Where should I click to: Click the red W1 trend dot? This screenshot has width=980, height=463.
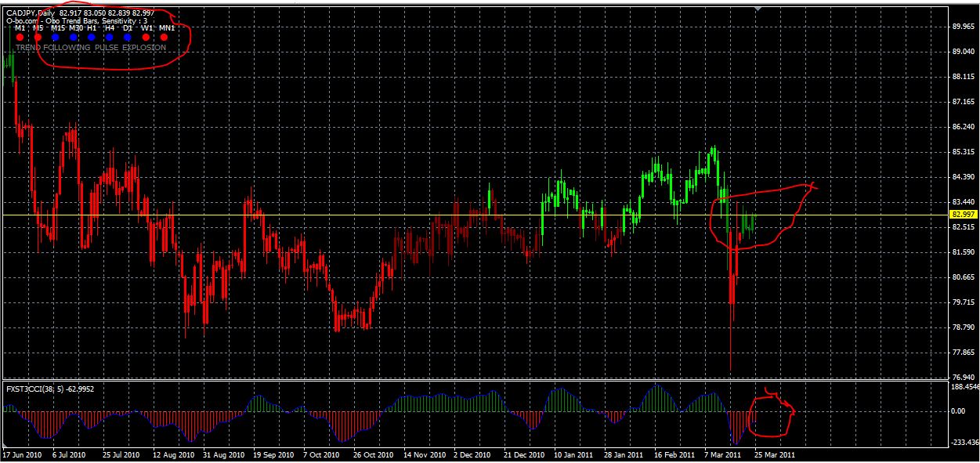click(146, 37)
